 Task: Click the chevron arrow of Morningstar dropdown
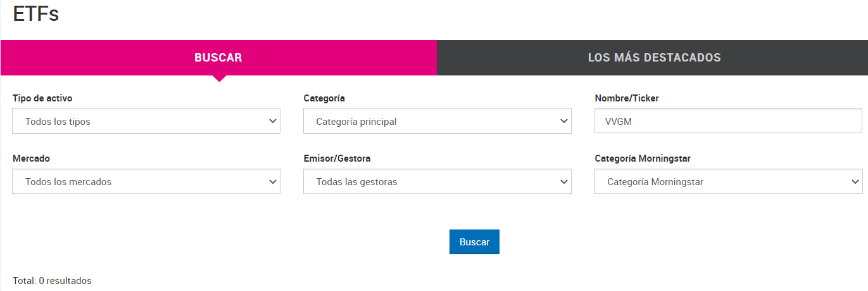[855, 182]
